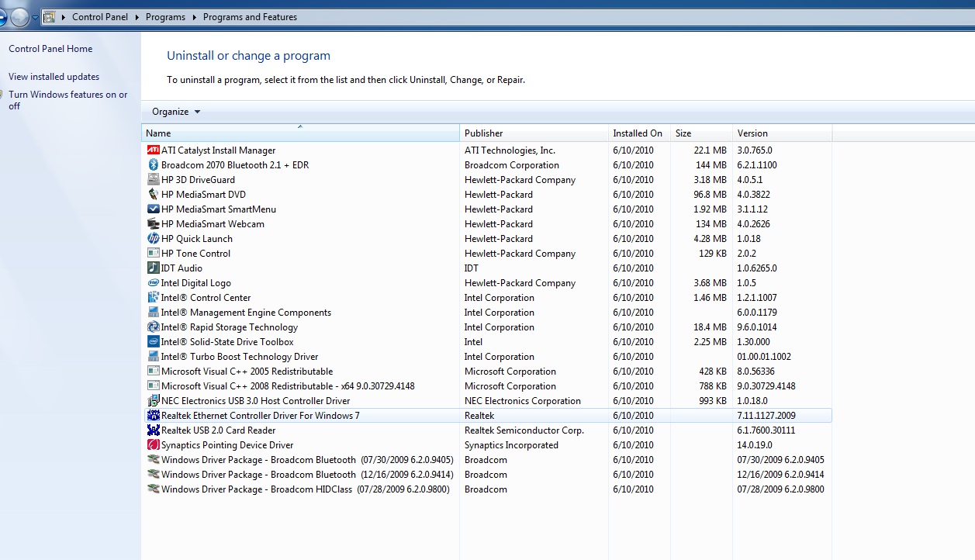Viewport: 975px width, 560px height.
Task: Click the Intel Management Engine Components icon
Action: [x=153, y=313]
